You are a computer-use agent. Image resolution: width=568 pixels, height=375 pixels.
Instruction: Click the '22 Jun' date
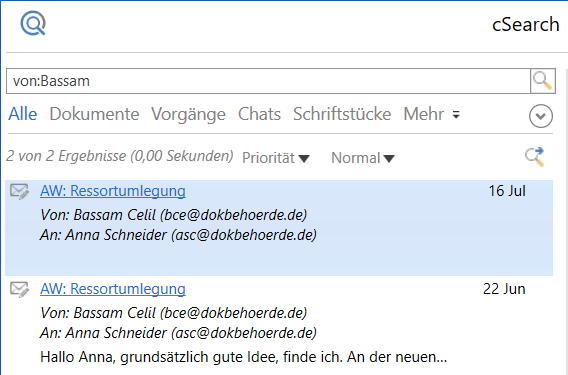pyautogui.click(x=504, y=289)
